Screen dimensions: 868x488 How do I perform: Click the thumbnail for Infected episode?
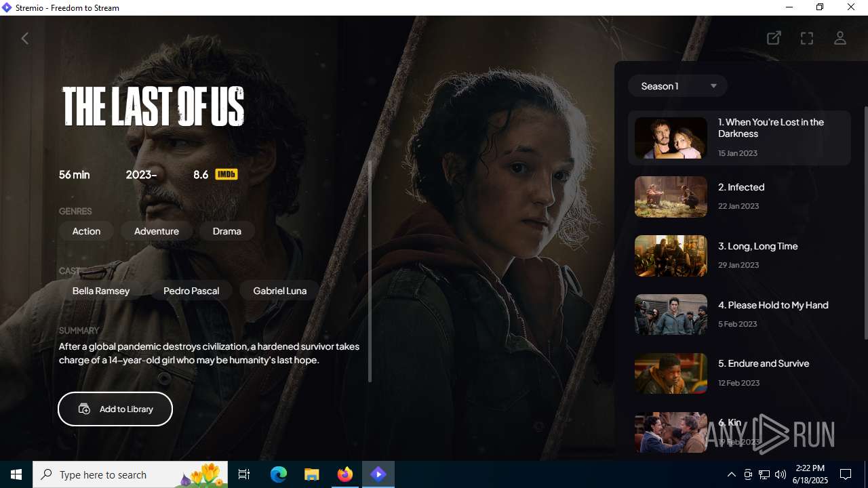(x=671, y=197)
